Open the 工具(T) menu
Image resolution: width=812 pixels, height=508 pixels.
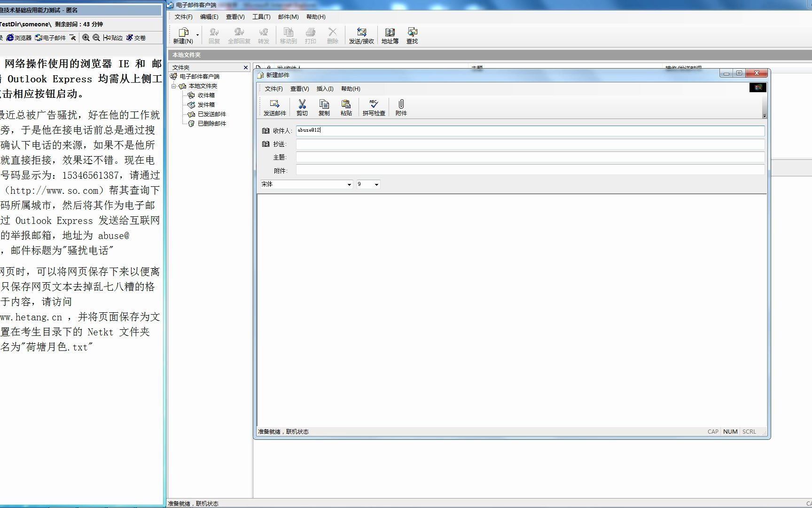[x=261, y=16]
